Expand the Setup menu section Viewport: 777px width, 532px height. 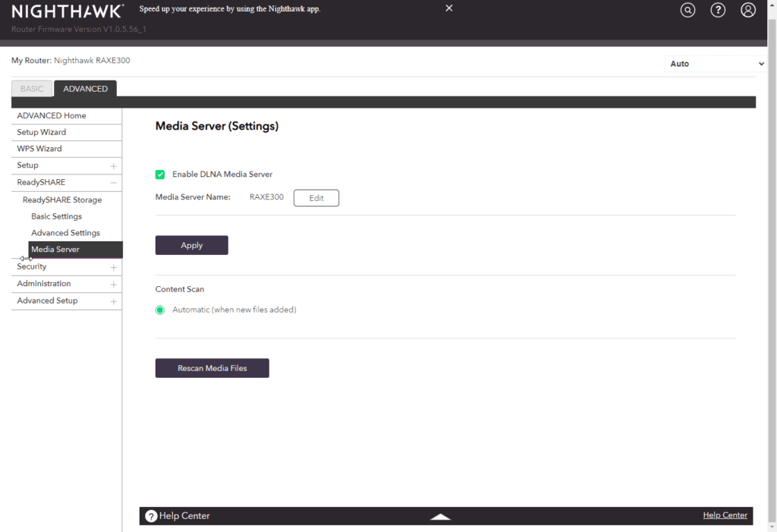coord(113,165)
